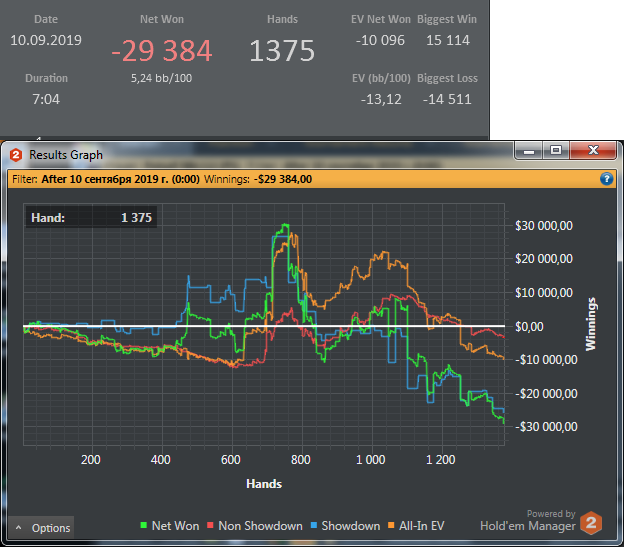Click the Hands count 1375 in summary
Screen dimensions: 624x551
282,51
